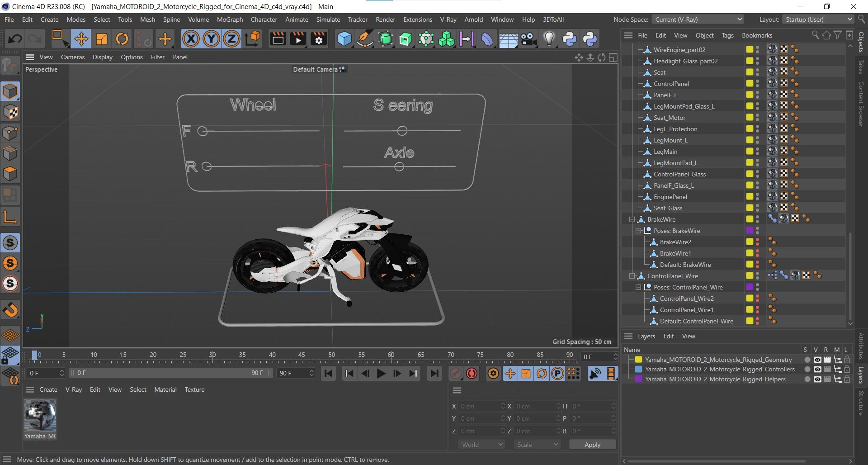Open Render Settings gear clapper icon
868x465 pixels.
pyautogui.click(x=319, y=39)
